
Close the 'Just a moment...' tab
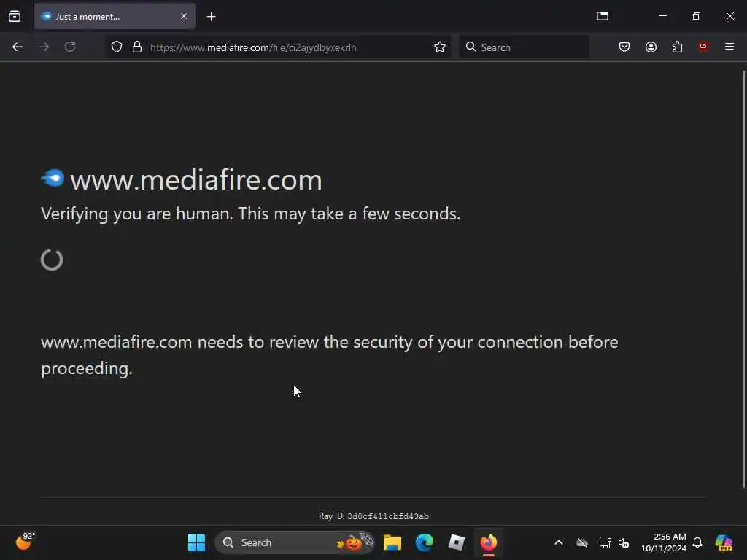(184, 17)
